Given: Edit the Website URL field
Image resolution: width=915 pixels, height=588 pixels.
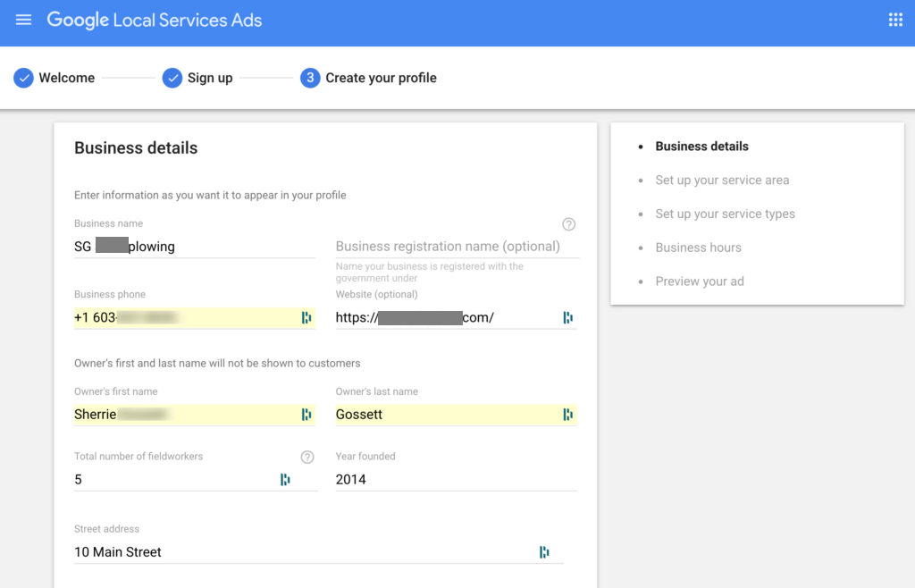Looking at the screenshot, I should 456,317.
